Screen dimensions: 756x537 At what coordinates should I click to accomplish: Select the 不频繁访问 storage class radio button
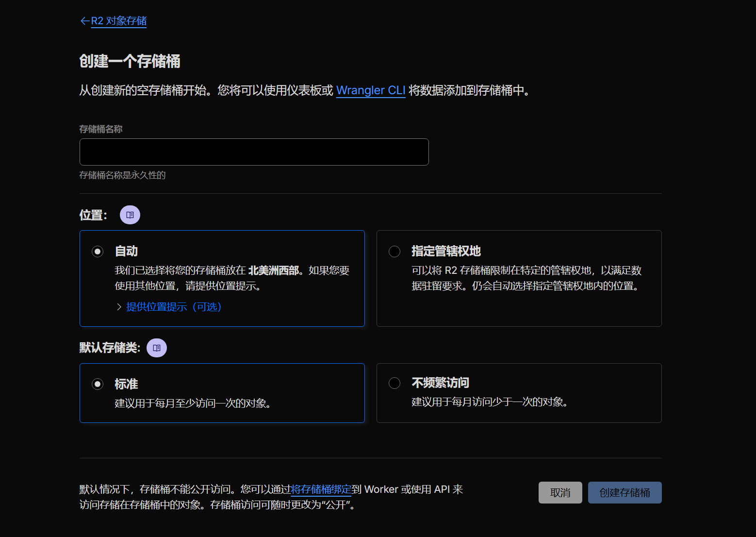coord(394,383)
